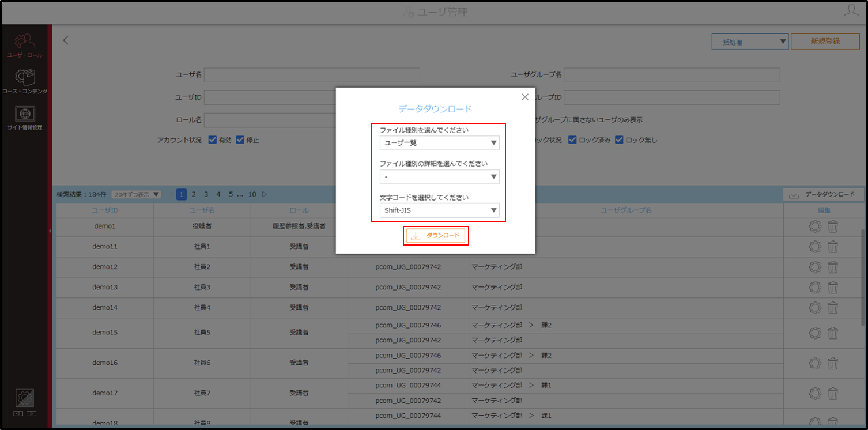
Task: Click the trash icon for demo12
Action: point(833,267)
